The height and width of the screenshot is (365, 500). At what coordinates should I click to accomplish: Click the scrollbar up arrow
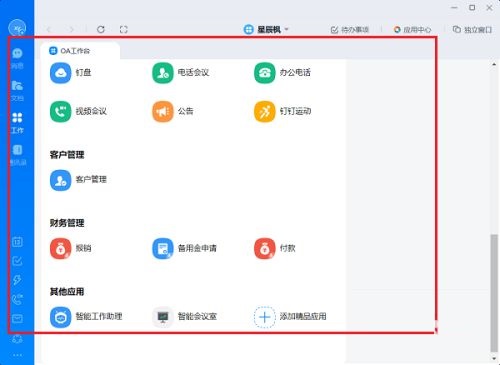coord(494,64)
